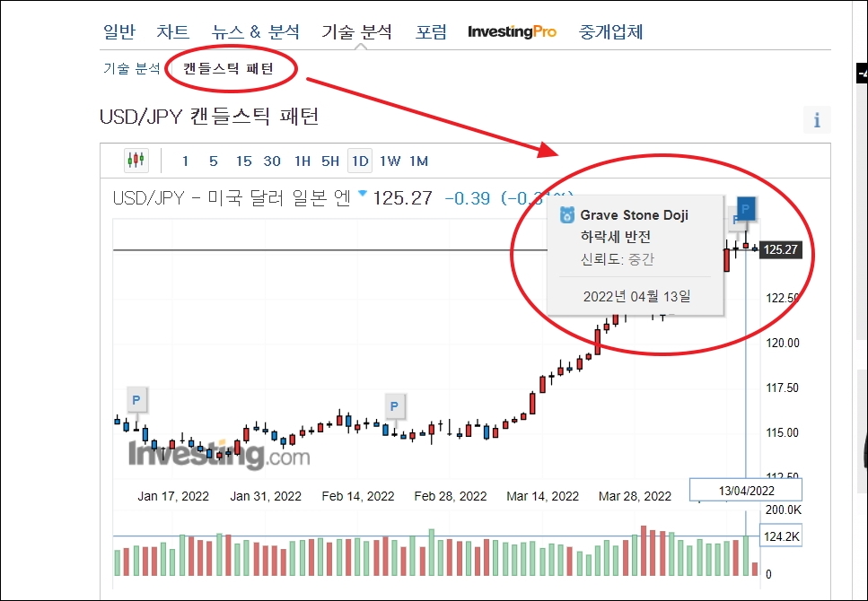Click the 기술 분석 sub-navigation link
Image resolution: width=868 pixels, height=601 pixels.
[x=132, y=69]
